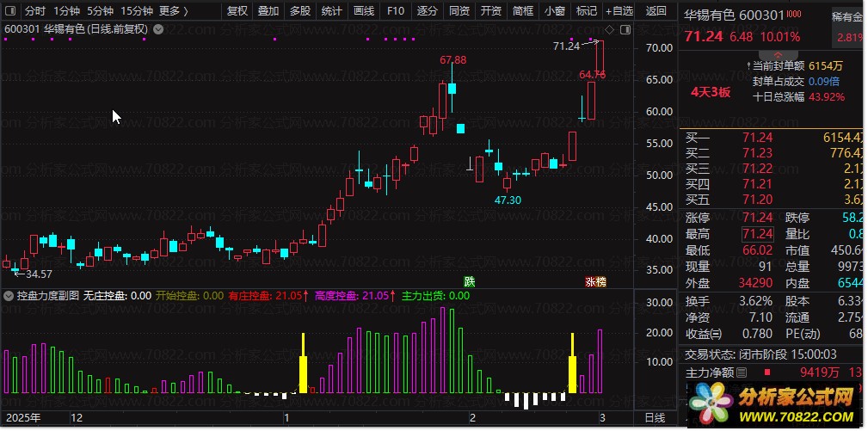The width and height of the screenshot is (868, 431).
Task: Click the 买三 price 71.22
Action: click(x=758, y=169)
